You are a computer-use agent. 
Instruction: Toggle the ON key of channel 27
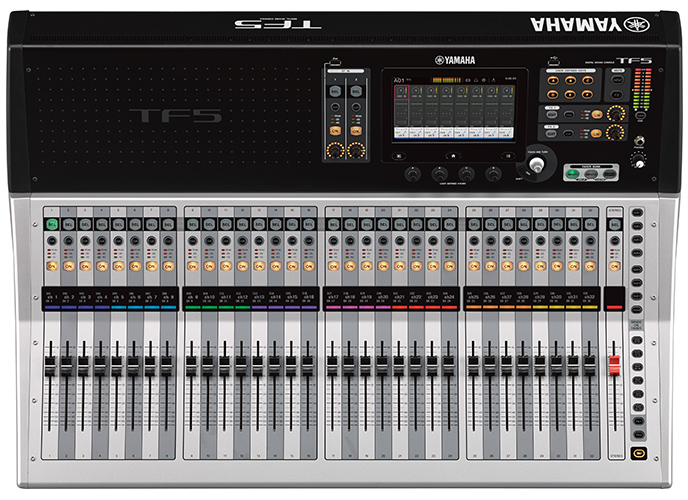coord(507,266)
